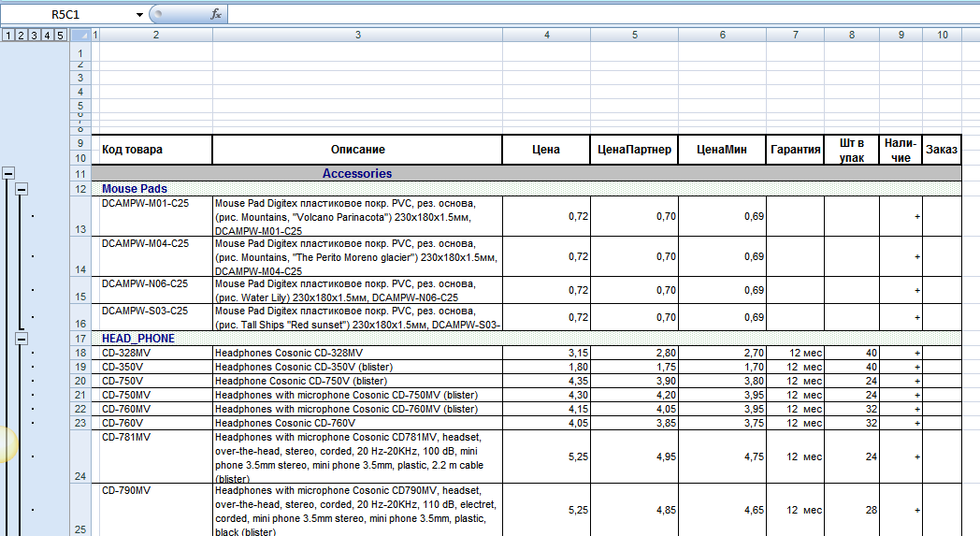Select row 24 header
980x536 pixels.
point(80,456)
